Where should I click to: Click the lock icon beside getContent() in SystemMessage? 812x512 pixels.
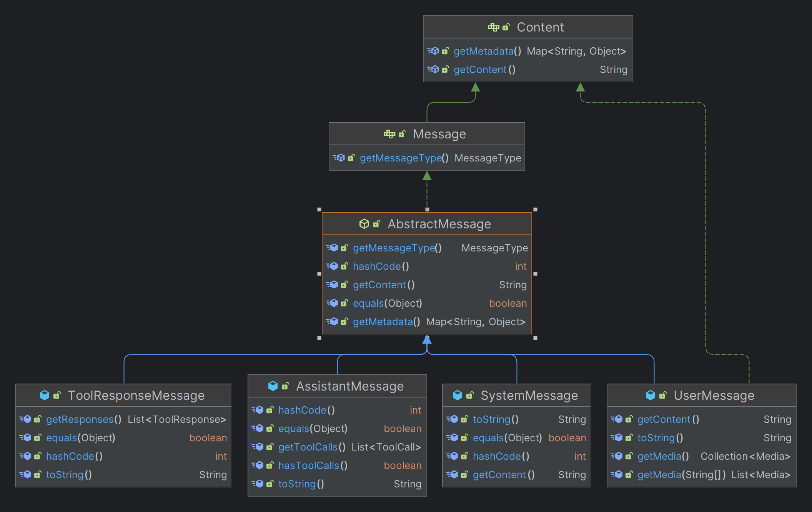[464, 474]
